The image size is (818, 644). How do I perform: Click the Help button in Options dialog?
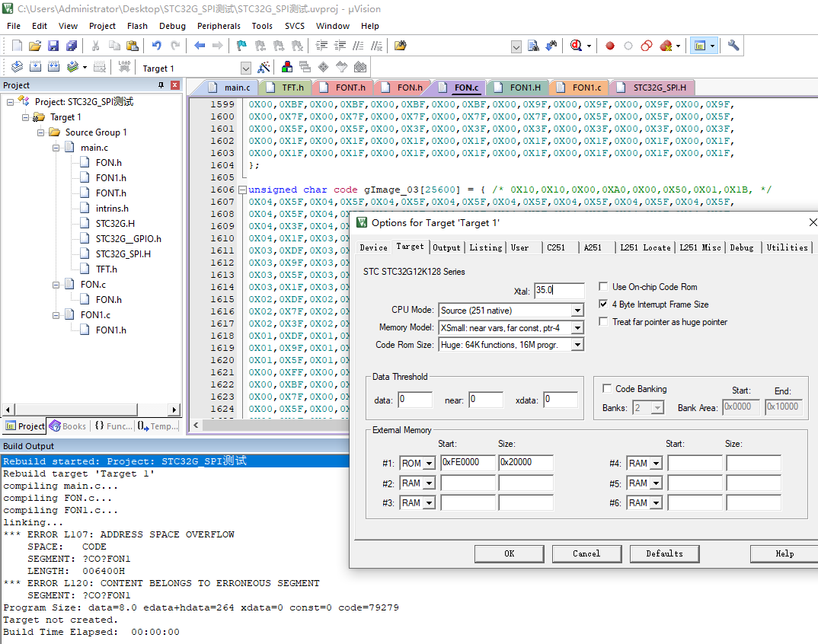[x=784, y=553]
